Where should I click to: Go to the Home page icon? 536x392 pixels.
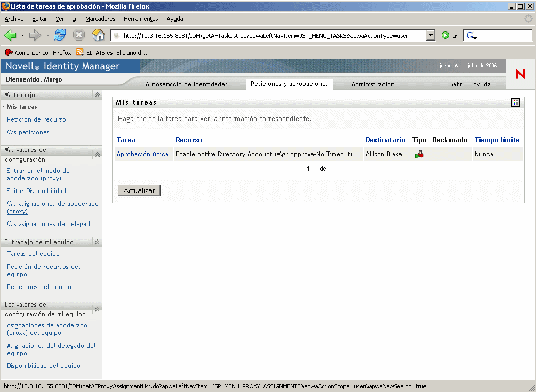point(98,35)
